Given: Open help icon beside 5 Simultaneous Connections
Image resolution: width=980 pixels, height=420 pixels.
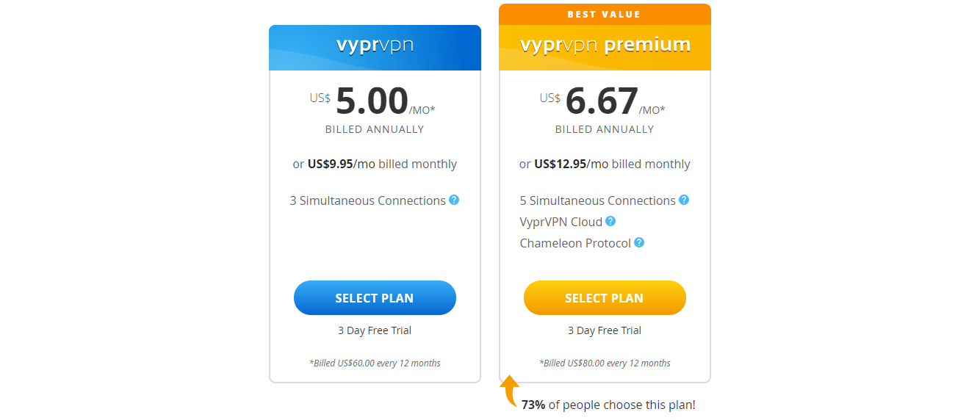Looking at the screenshot, I should [684, 200].
